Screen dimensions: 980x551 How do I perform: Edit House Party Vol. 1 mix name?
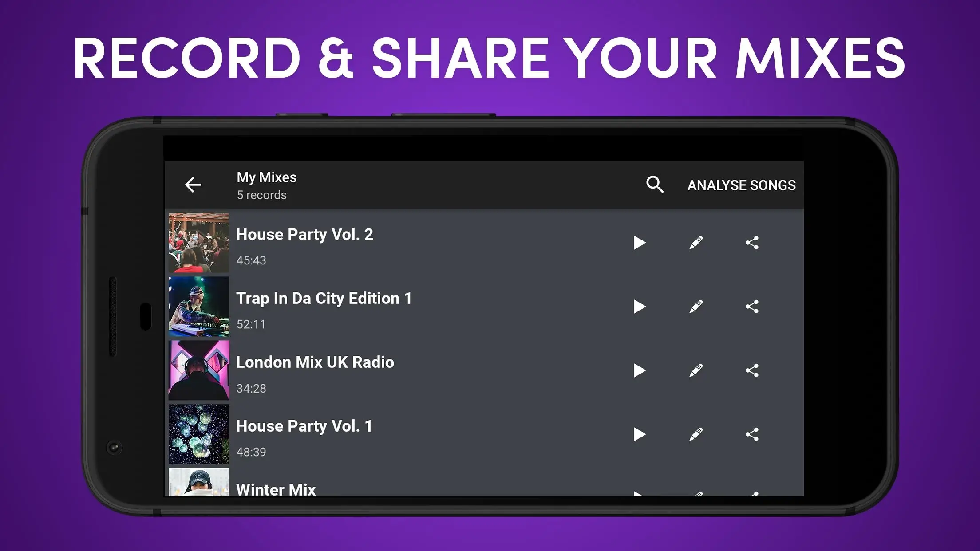[x=695, y=435]
